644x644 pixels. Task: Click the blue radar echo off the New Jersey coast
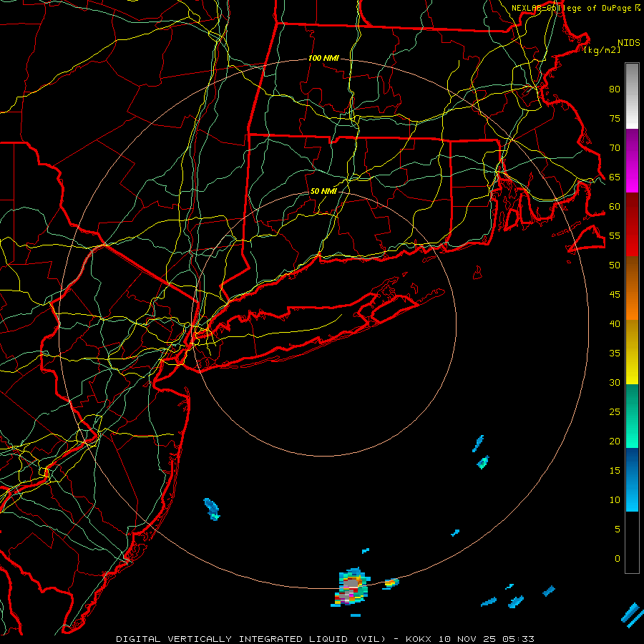[x=212, y=509]
